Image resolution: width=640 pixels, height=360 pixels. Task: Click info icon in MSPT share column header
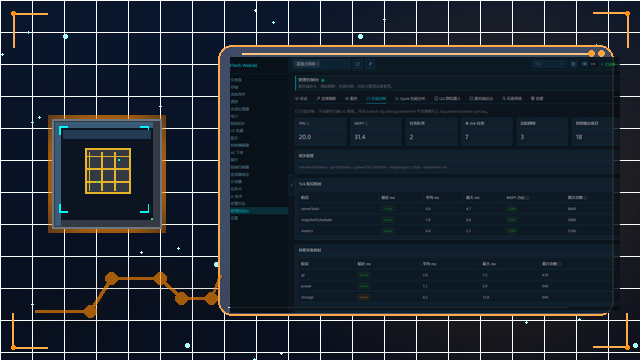tap(527, 198)
